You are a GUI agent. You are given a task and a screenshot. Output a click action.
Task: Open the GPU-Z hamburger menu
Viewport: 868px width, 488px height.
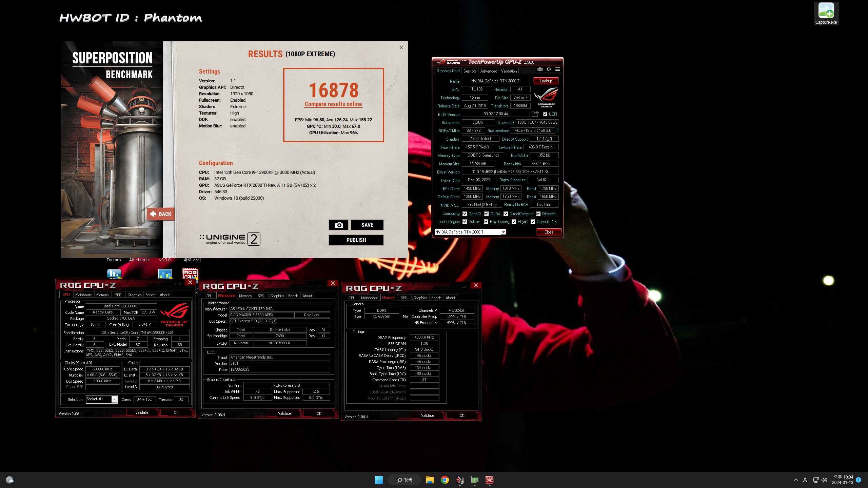(557, 69)
